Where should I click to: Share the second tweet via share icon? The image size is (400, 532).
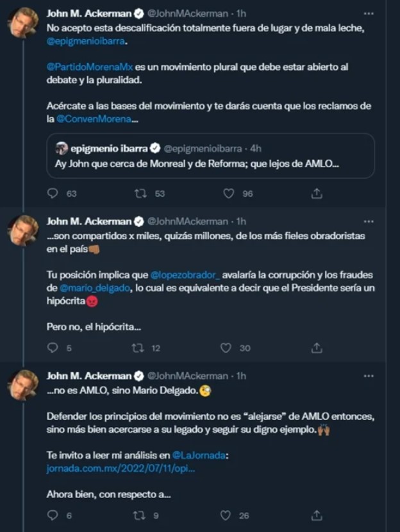tap(317, 348)
